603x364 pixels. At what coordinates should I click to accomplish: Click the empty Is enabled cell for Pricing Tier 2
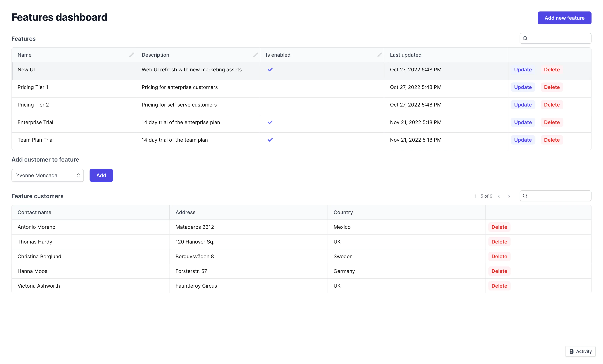[x=322, y=106]
